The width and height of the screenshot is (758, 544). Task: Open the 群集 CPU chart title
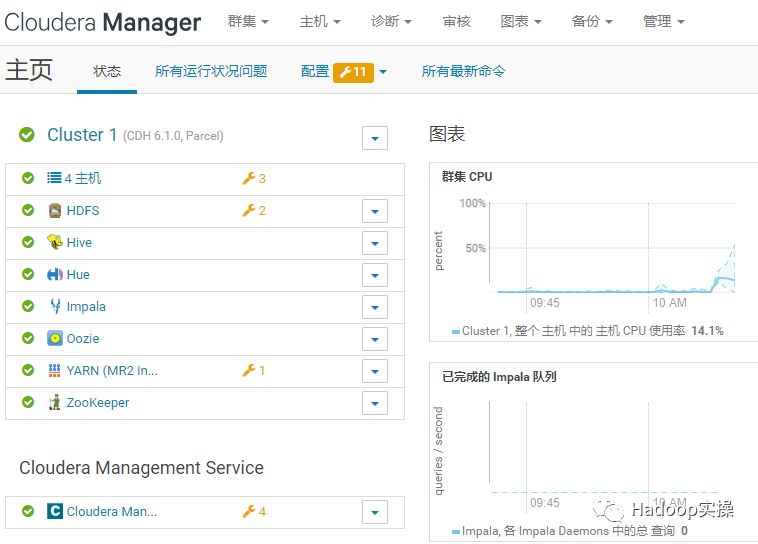[x=466, y=176]
